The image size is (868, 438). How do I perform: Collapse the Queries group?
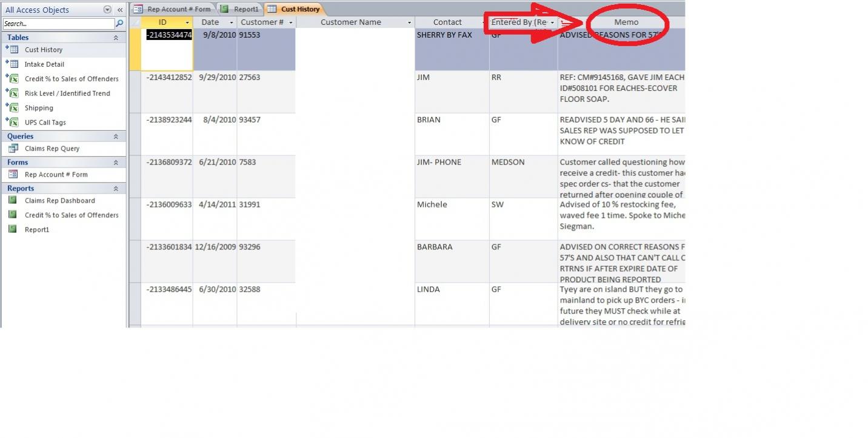tap(116, 136)
